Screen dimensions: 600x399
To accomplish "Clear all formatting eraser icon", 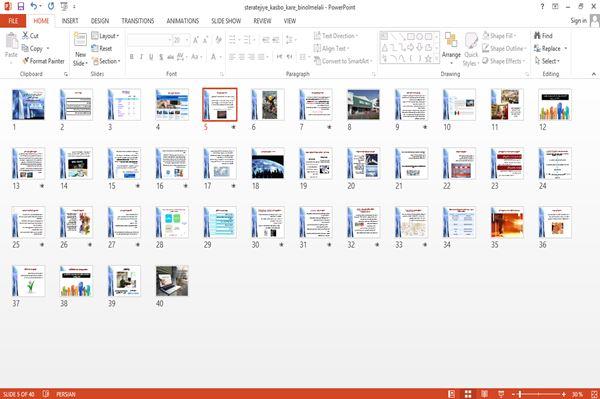I will [218, 40].
